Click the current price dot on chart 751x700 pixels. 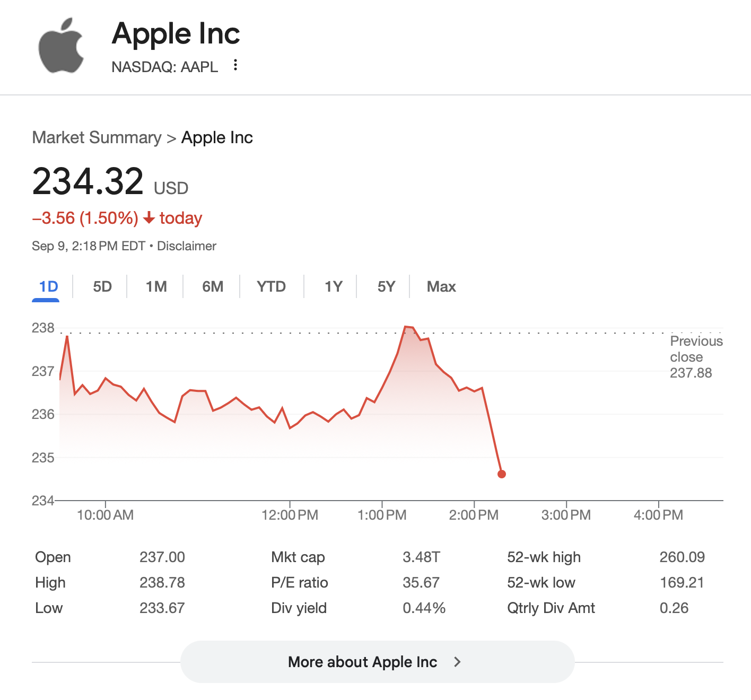pyautogui.click(x=502, y=474)
